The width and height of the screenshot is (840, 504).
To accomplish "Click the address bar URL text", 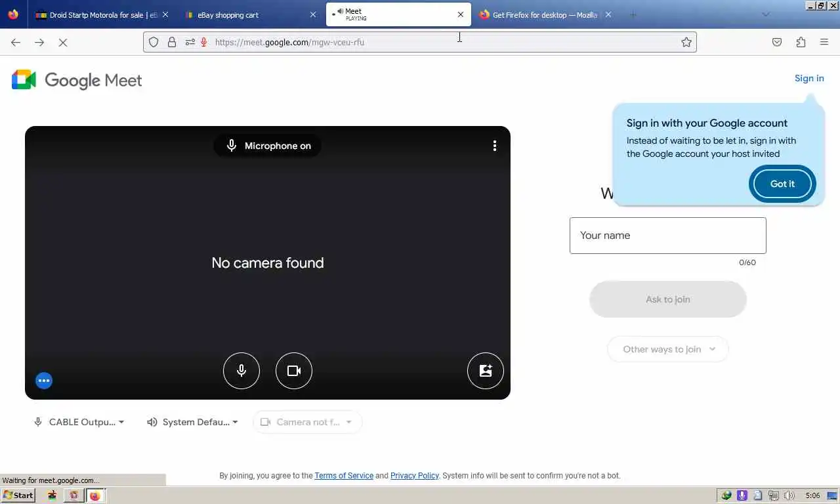I will (x=289, y=42).
